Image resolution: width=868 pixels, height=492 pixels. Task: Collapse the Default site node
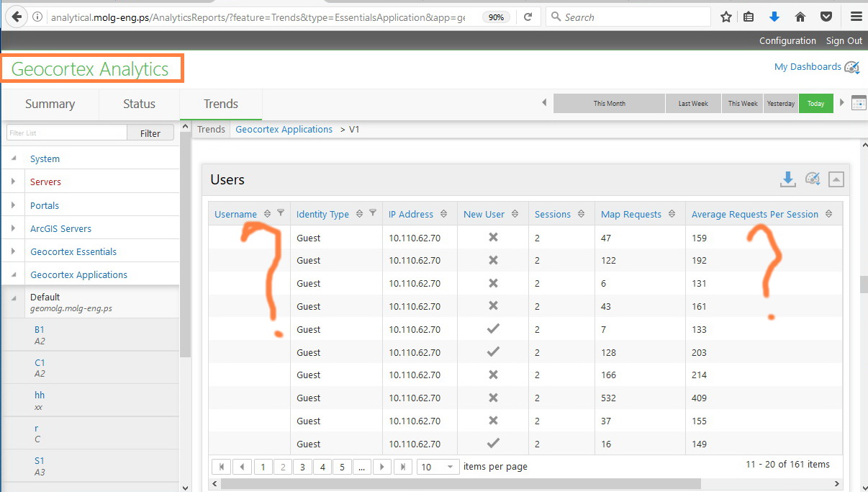(x=14, y=297)
